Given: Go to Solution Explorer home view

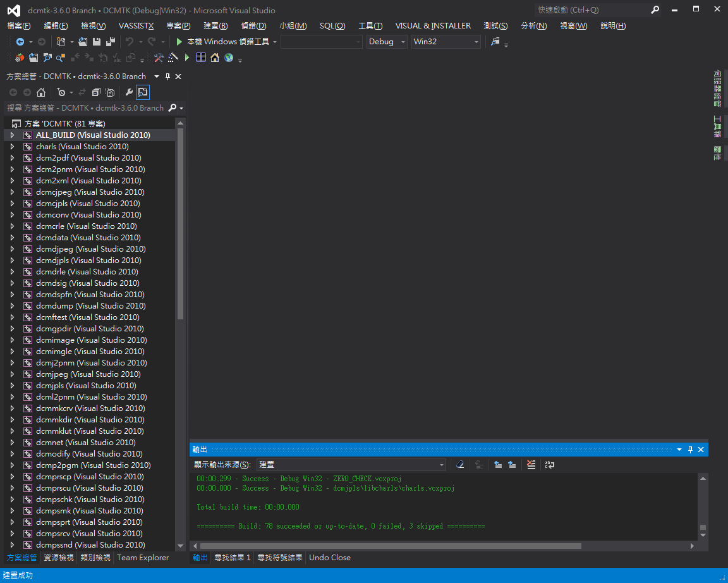Looking at the screenshot, I should tap(41, 92).
